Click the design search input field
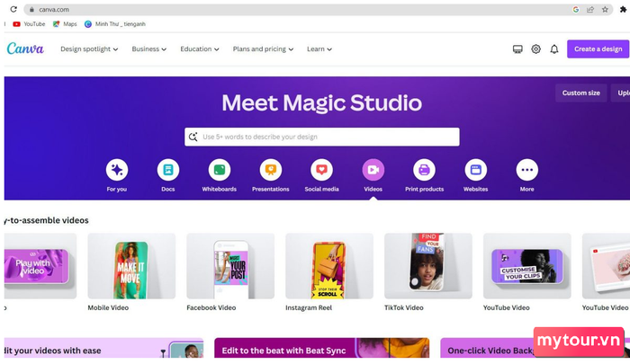 point(322,137)
